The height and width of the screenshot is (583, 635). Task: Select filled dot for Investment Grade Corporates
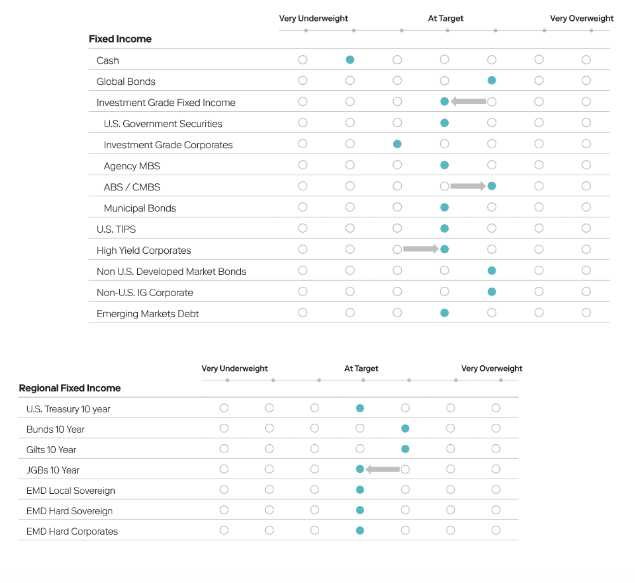tap(397, 144)
